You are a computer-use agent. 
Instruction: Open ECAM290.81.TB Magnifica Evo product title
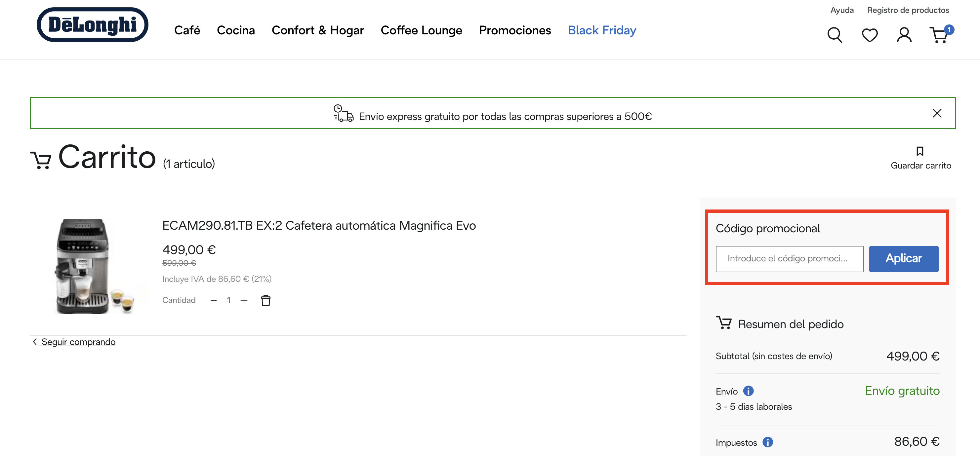coord(319,226)
